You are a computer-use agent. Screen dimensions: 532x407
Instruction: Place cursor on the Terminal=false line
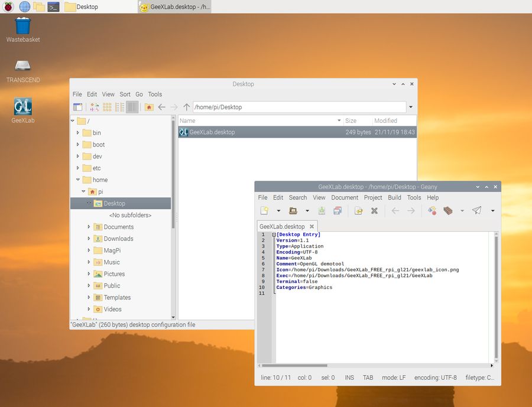tap(297, 282)
